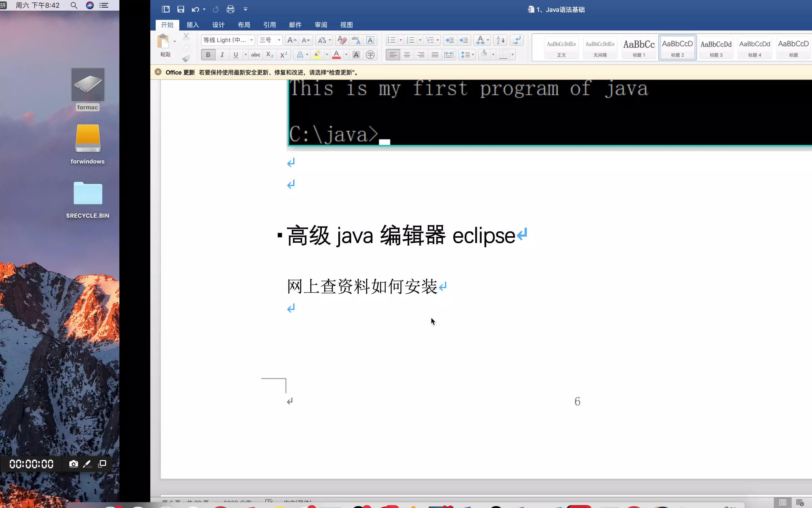Open the font size 三号 dropdown
The width and height of the screenshot is (812, 508).
coord(279,40)
